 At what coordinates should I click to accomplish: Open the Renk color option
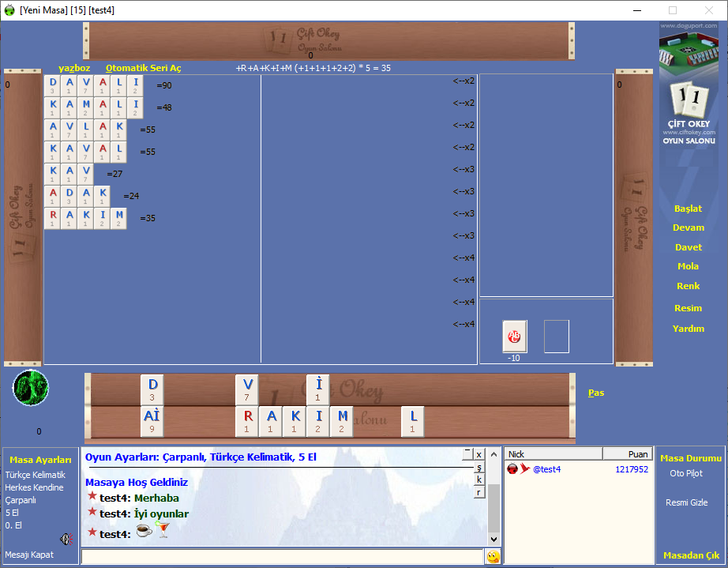(688, 286)
